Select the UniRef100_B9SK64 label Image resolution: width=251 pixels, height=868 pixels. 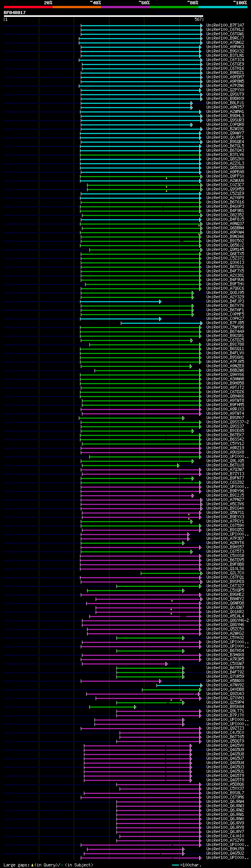point(225,706)
